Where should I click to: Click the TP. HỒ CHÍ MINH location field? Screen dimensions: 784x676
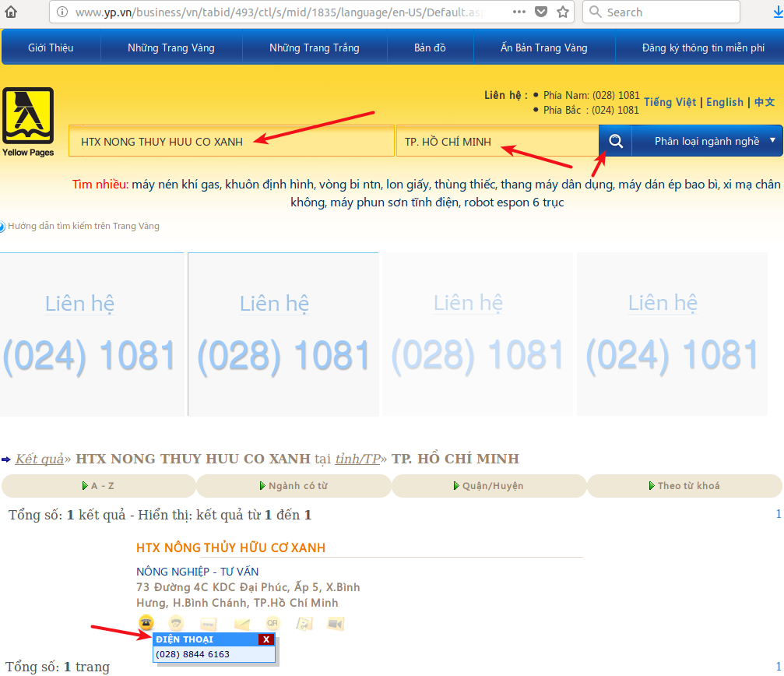[x=497, y=142]
